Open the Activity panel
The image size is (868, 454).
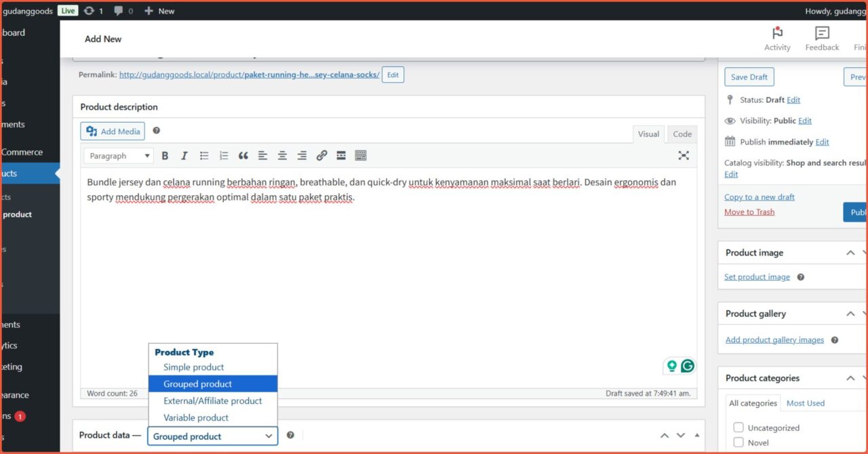[777, 37]
